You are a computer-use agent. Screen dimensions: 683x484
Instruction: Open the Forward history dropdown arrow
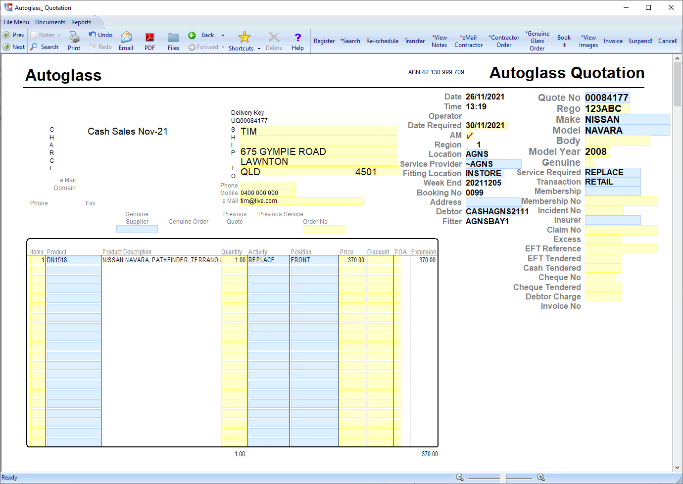tap(223, 47)
